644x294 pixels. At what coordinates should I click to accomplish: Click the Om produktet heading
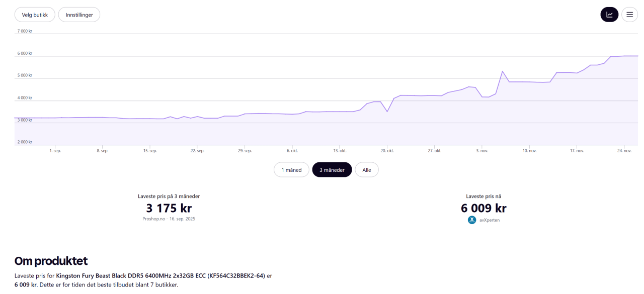coord(51,261)
